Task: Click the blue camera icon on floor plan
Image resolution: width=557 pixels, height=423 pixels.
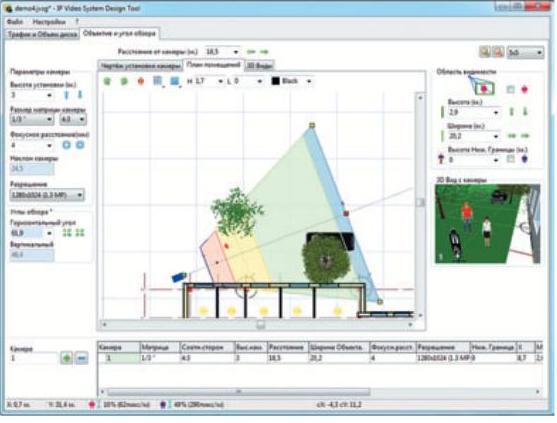Action: (x=179, y=277)
